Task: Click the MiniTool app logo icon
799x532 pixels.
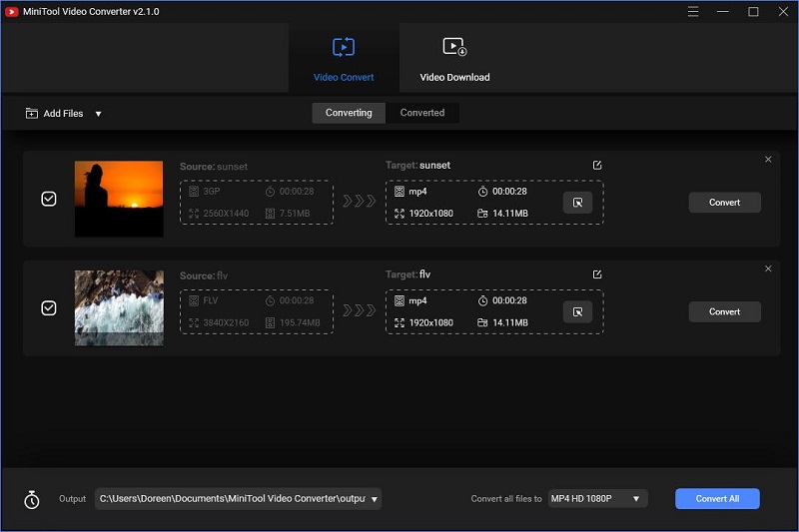Action: [11, 11]
